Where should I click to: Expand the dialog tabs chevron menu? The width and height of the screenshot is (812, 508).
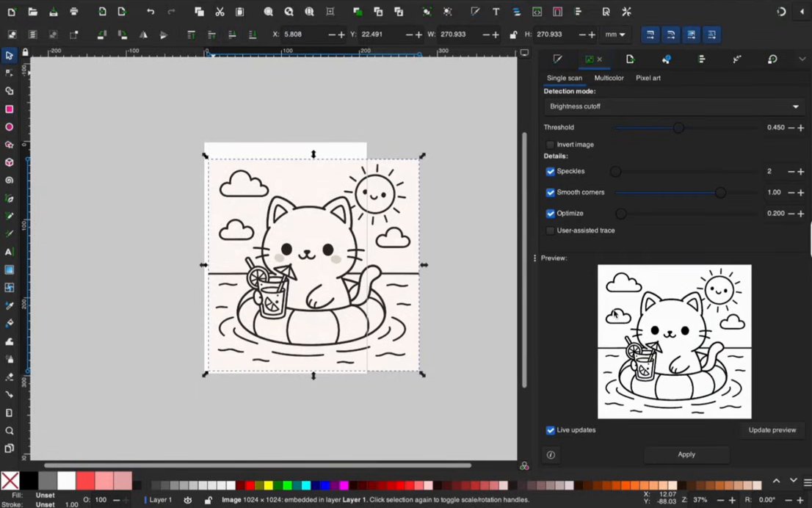(802, 59)
